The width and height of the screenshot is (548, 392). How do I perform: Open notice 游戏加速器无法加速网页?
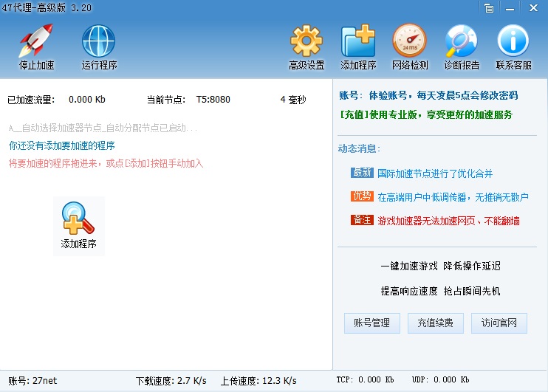(448, 221)
